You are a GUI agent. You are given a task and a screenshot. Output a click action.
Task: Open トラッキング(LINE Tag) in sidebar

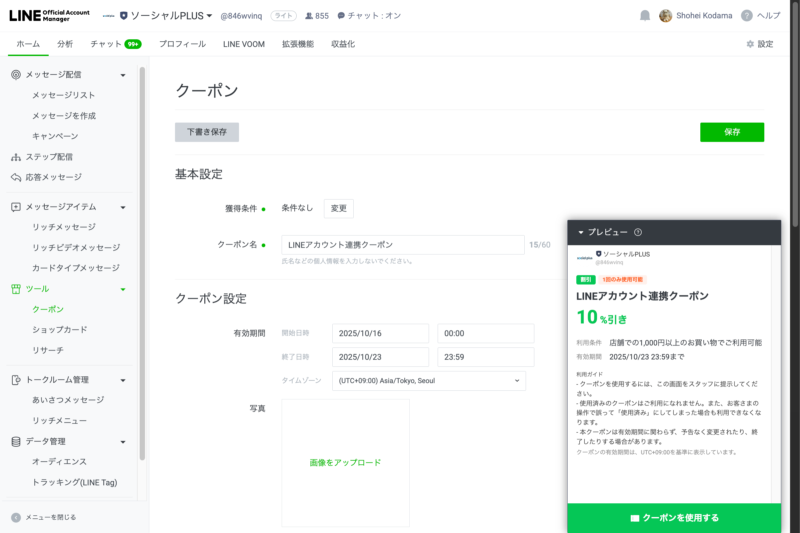coord(74,483)
